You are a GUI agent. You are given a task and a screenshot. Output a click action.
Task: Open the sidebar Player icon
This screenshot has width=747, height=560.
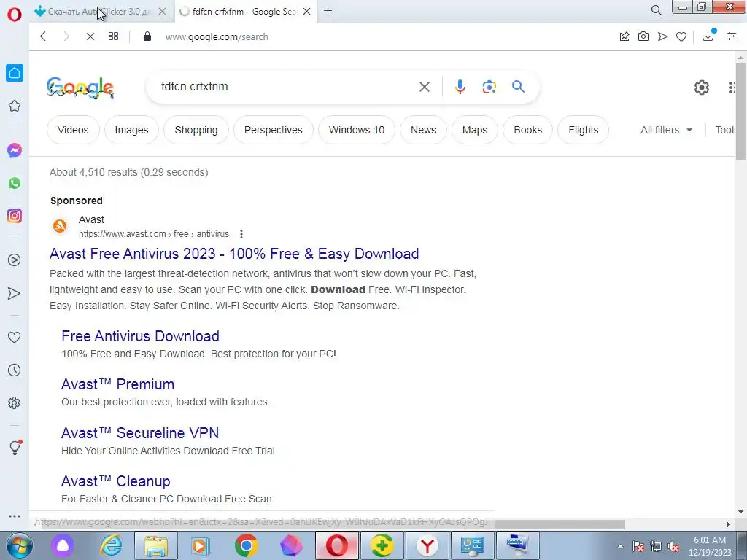(15, 260)
